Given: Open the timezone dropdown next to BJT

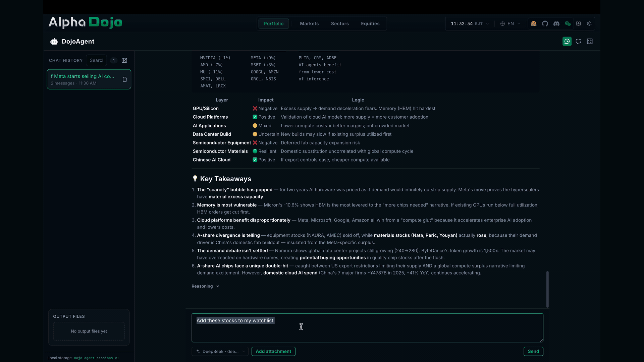Looking at the screenshot, I should (487, 23).
